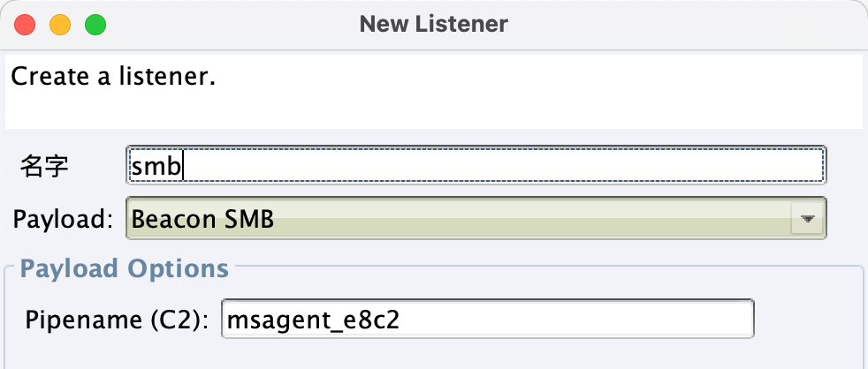Select the Beacon SMB payload text
Screen dimensions: 868x369
[202, 220]
